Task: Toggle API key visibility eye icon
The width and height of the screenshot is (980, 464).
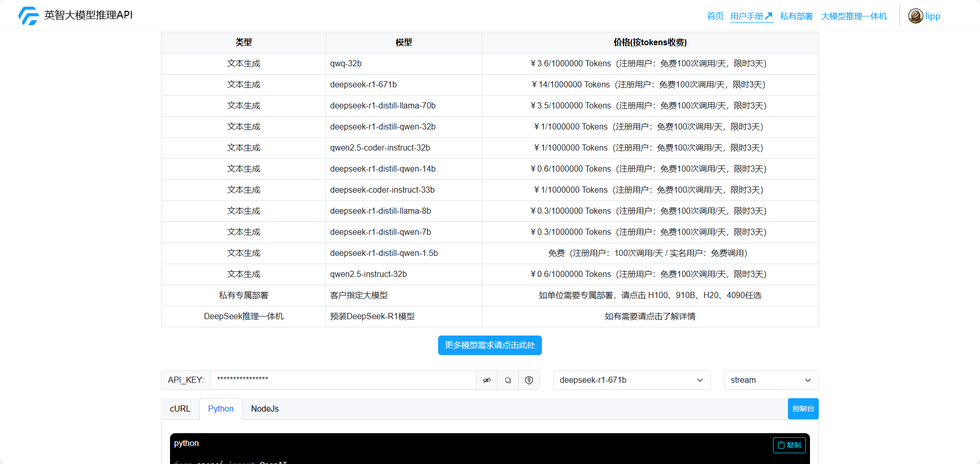Action: pyautogui.click(x=487, y=380)
